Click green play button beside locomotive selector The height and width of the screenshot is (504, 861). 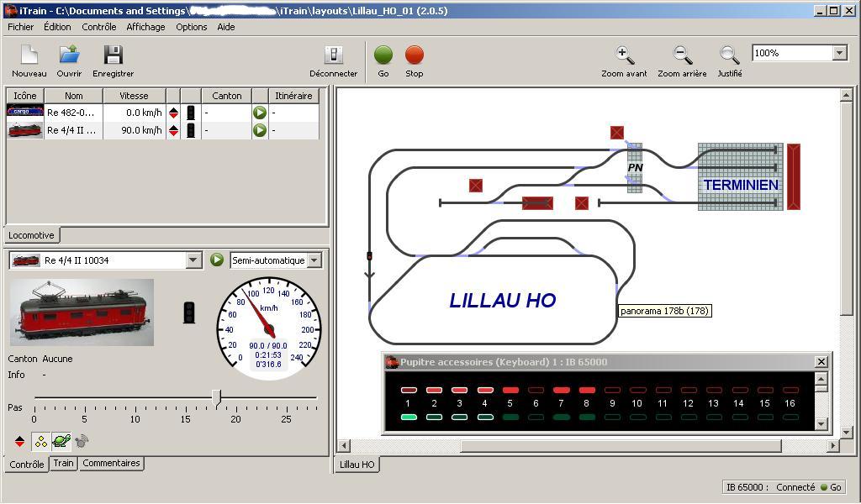217,260
